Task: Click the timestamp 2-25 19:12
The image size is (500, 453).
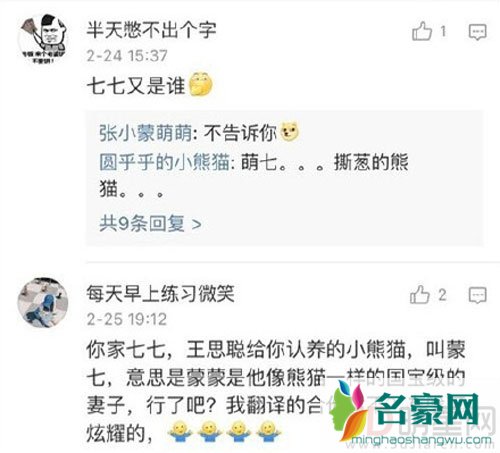Action: [127, 319]
